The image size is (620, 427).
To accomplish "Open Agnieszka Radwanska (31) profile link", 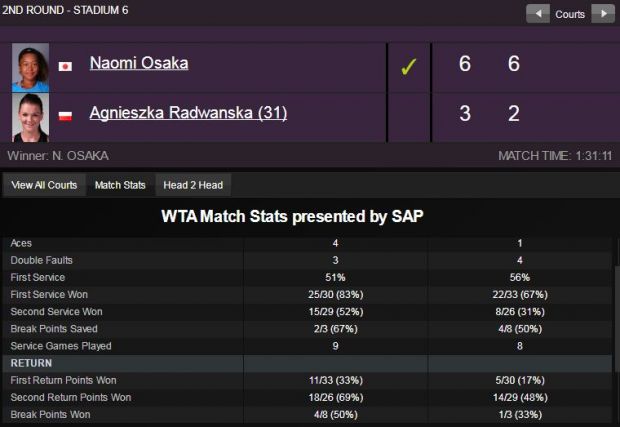I will point(188,113).
